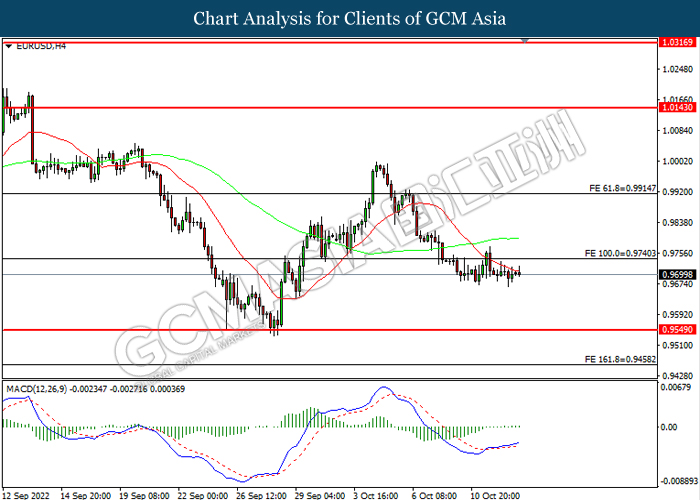Click the 0.98380 price scale value
This screenshot has height=500, width=700.
click(x=678, y=222)
